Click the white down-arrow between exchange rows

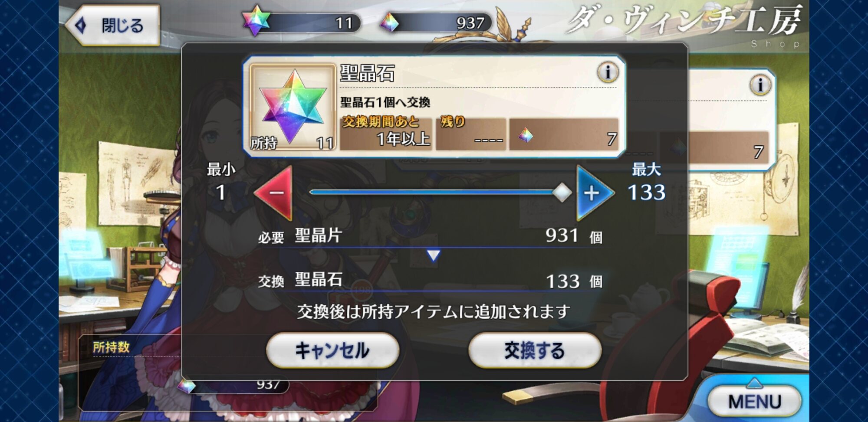[x=433, y=255]
